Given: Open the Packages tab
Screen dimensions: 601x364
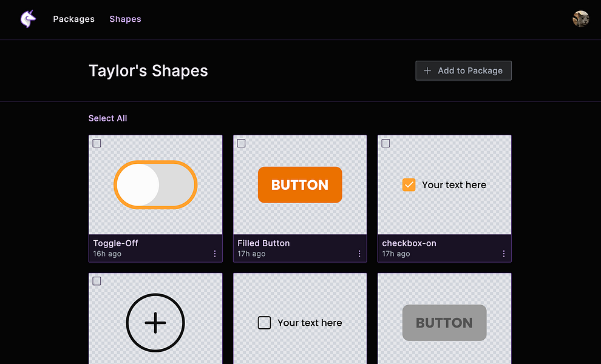Looking at the screenshot, I should tap(73, 19).
